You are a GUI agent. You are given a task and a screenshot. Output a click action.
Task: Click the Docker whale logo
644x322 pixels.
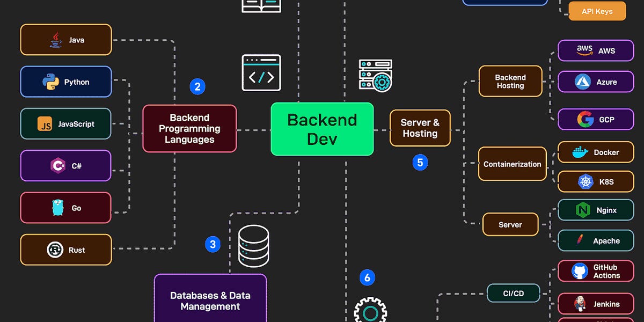click(580, 152)
